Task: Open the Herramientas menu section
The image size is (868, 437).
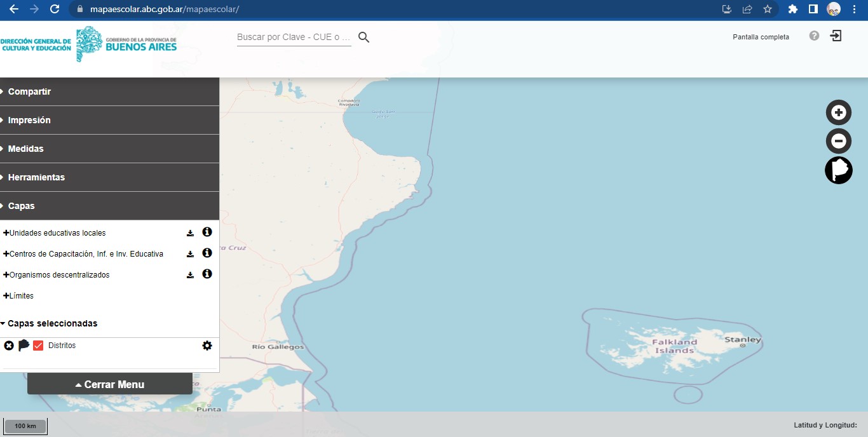Action: pos(36,177)
